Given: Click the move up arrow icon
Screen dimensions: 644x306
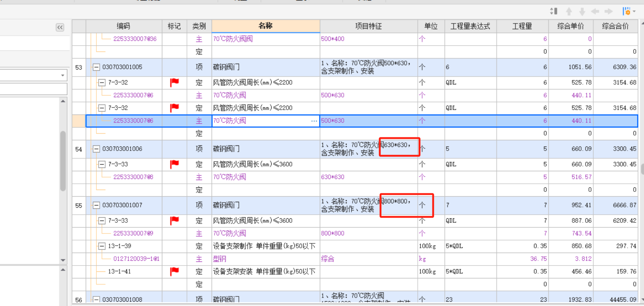Looking at the screenshot, I should (x=569, y=11).
